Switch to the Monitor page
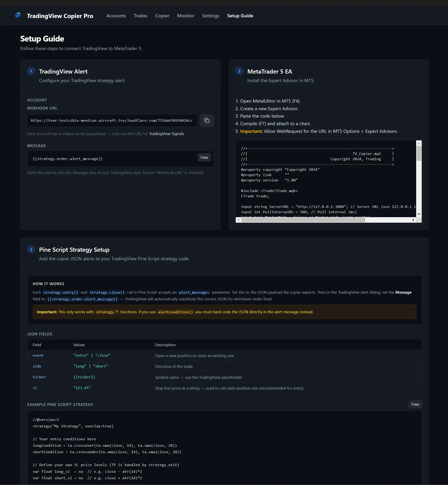The height and width of the screenshot is (485, 448). coord(186,16)
